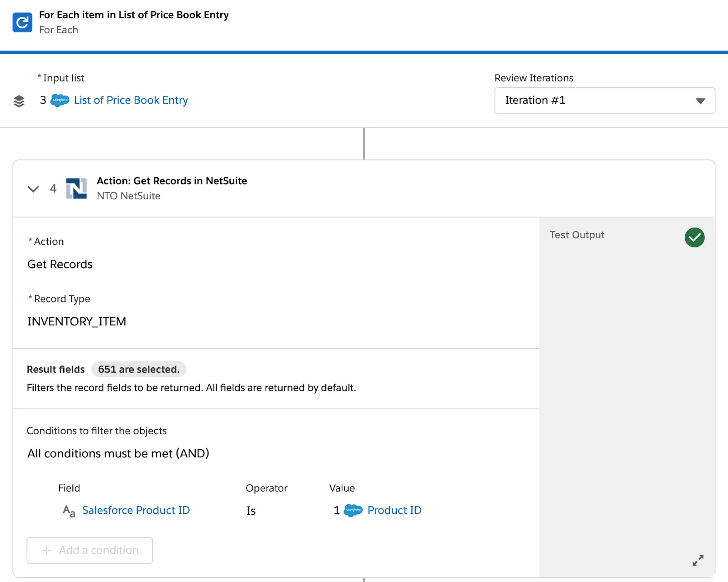Image resolution: width=728 pixels, height=582 pixels.
Task: Click the For Each loop icon in the header
Action: [22, 22]
